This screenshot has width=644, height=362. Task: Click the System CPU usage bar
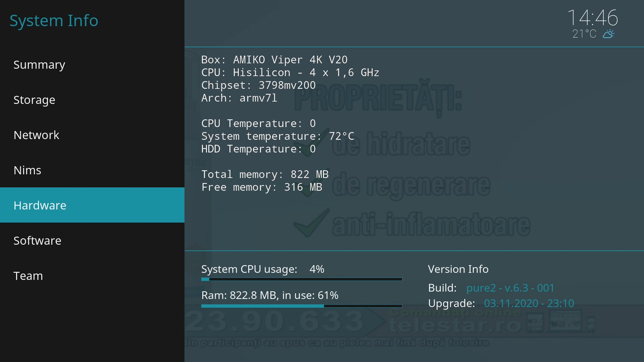point(302,279)
